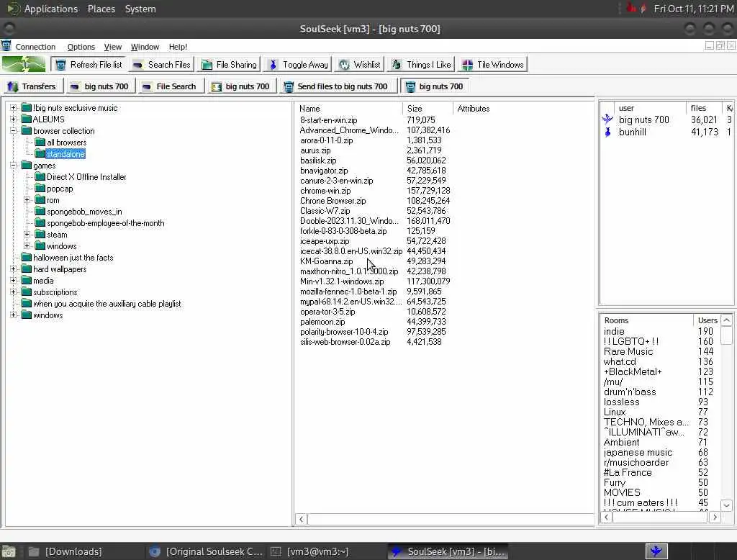This screenshot has width=737, height=560.
Task: Switch to the Transfers tab
Action: (32, 86)
